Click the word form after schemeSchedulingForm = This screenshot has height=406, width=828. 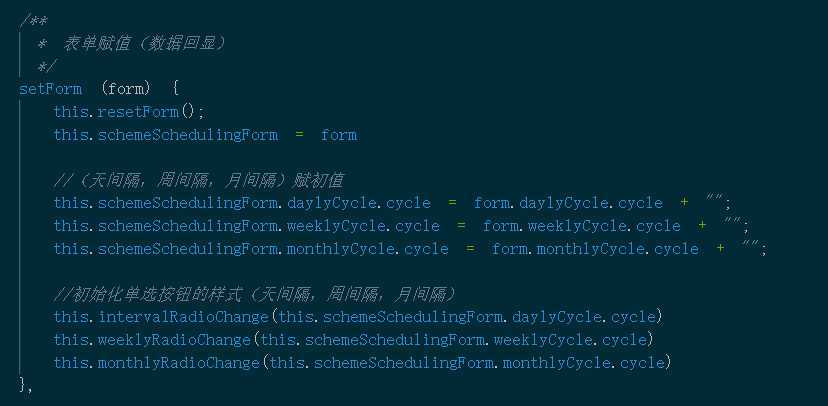[338, 134]
